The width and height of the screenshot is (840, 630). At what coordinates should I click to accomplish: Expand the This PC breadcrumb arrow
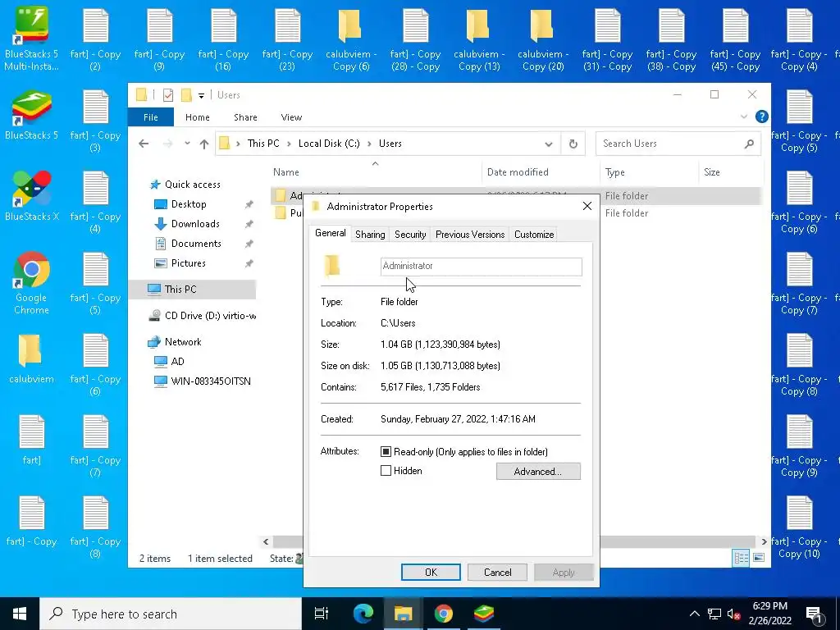[289, 144]
